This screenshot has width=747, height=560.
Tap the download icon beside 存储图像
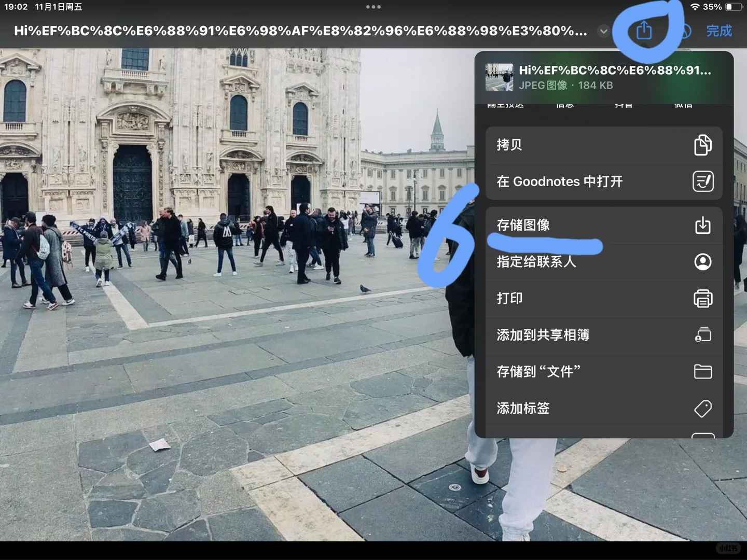point(702,225)
